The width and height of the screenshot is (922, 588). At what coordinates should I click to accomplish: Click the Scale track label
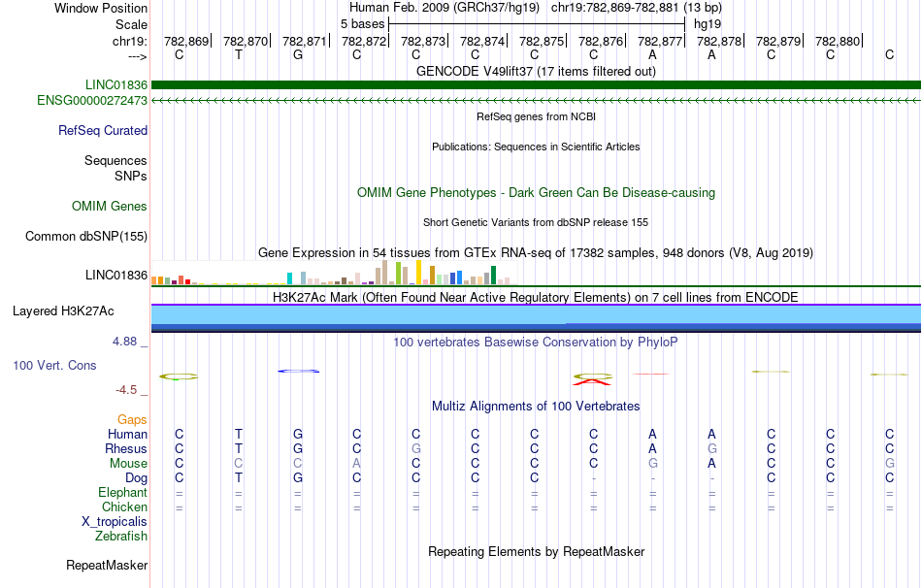[x=131, y=24]
